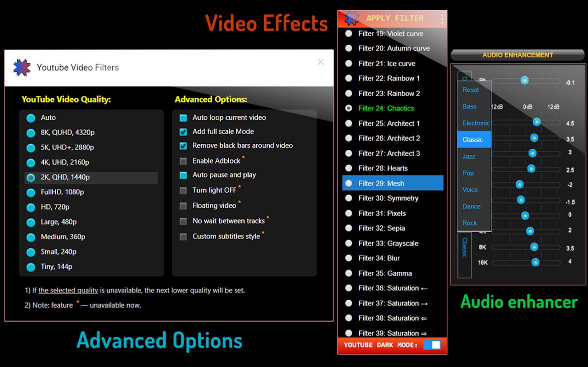The image size is (588, 367).
Task: Select Bass audio preset
Action: (x=474, y=106)
